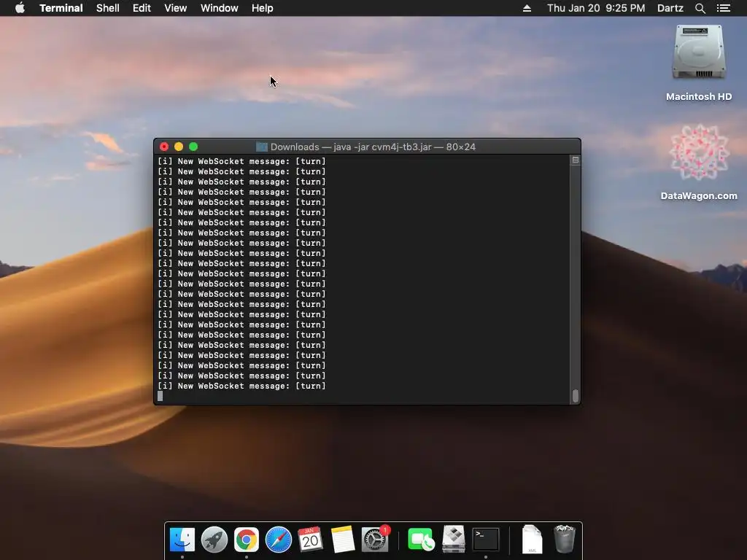Open Boot Camp Assistant in the dock
The height and width of the screenshot is (560, 747).
(454, 539)
